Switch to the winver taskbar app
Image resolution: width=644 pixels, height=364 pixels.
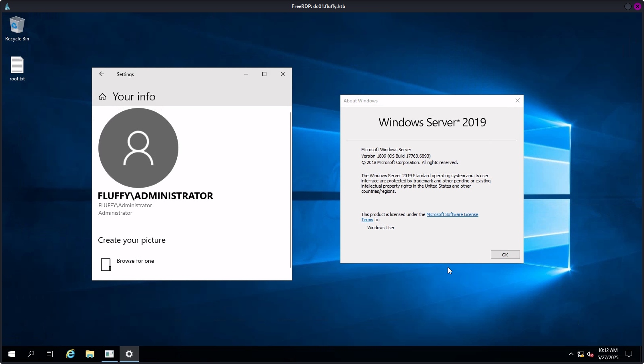pos(109,354)
